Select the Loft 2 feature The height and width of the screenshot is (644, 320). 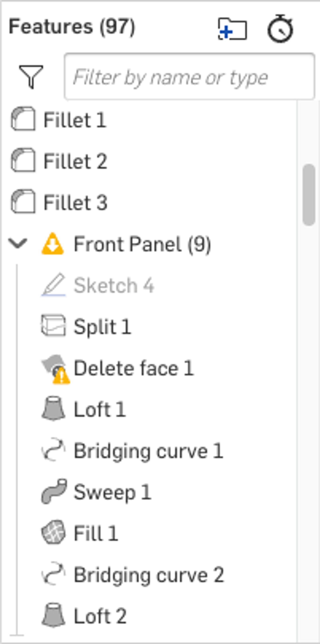(100, 616)
